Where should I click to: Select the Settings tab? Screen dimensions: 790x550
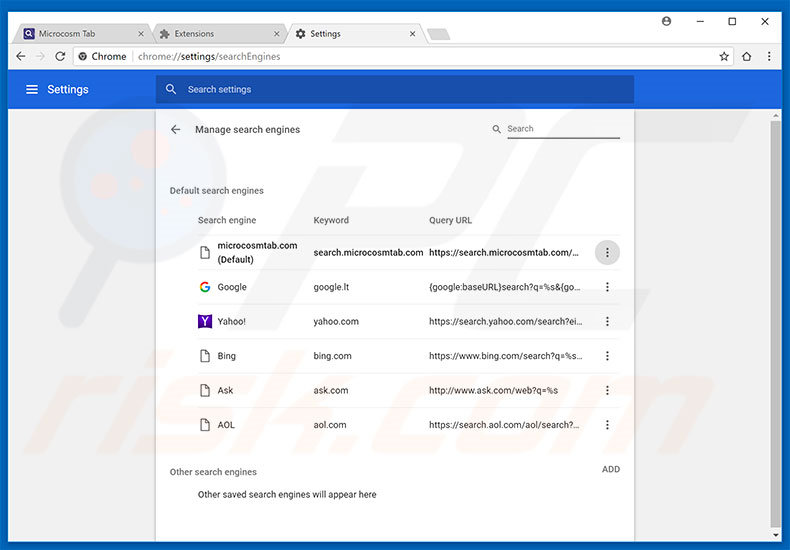(x=355, y=34)
